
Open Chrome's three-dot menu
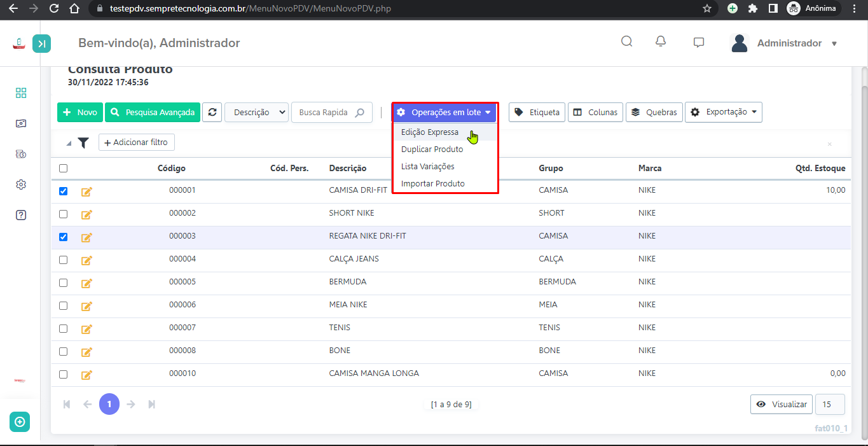click(855, 8)
